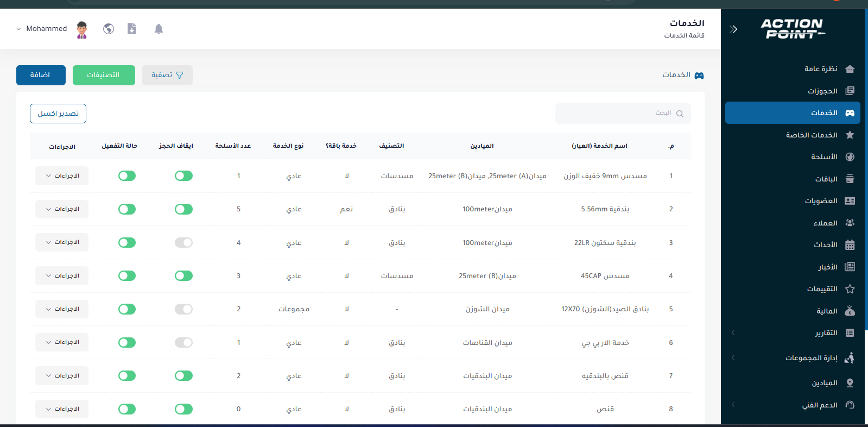Viewport: 868px width, 427px height.
Task: Open الاجراءات dropdown for row 1
Action: pyautogui.click(x=62, y=176)
